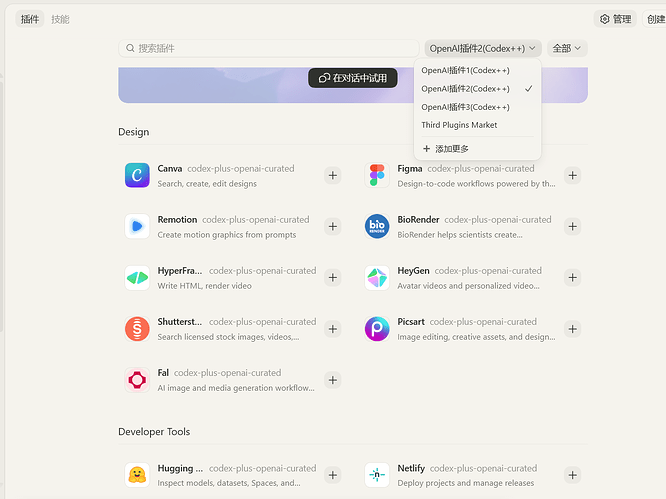Focus the 搜索插件 search field
This screenshot has height=499, width=666.
coord(269,48)
